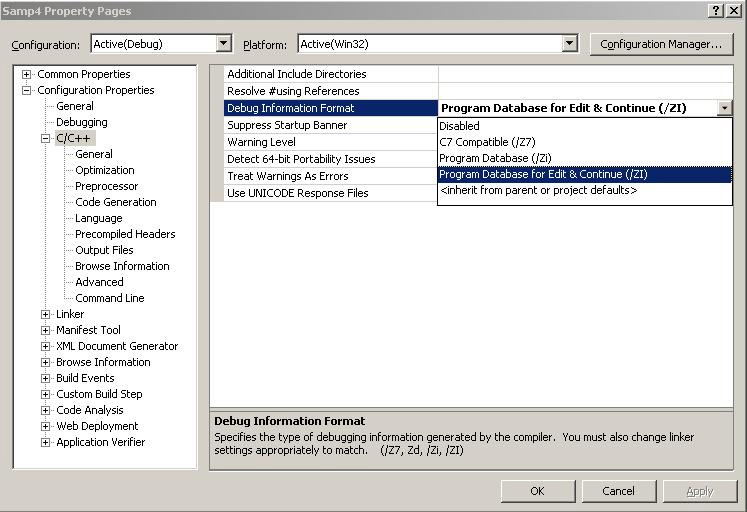Close the Debug Information Format dropdown arrow
747x512 pixels.
pyautogui.click(x=724, y=108)
